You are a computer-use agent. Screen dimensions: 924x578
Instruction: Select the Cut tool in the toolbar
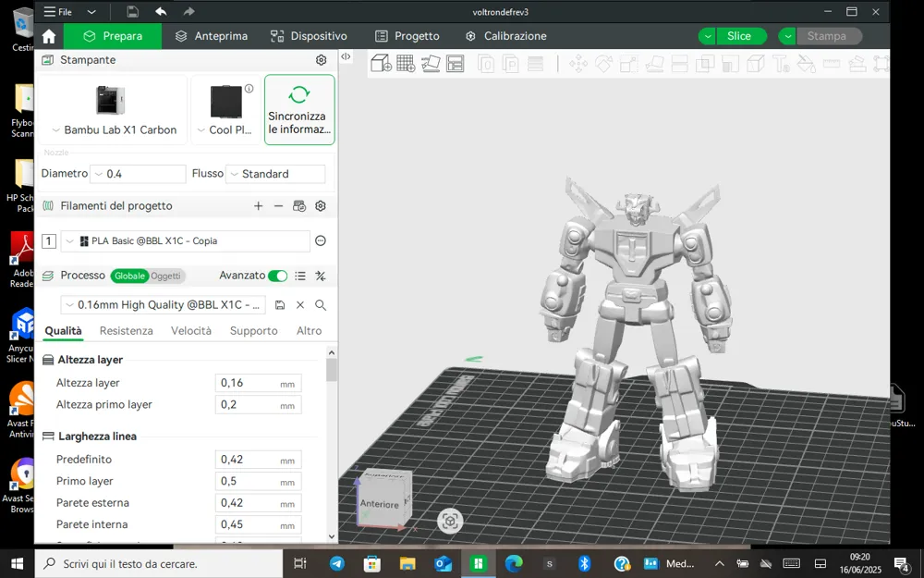[x=679, y=63]
